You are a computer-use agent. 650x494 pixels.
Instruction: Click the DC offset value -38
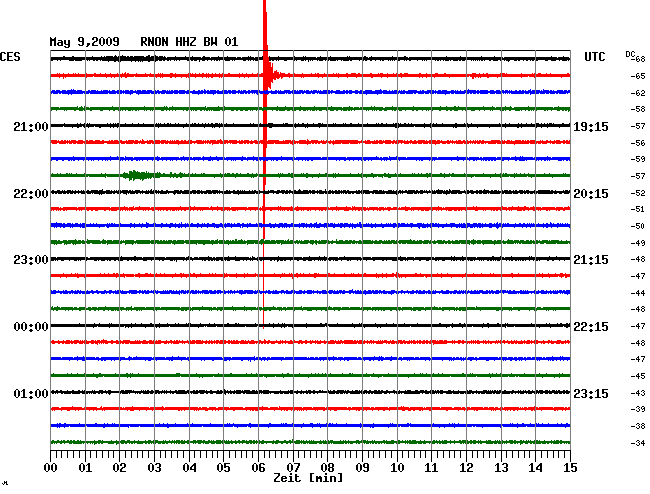tap(638, 426)
